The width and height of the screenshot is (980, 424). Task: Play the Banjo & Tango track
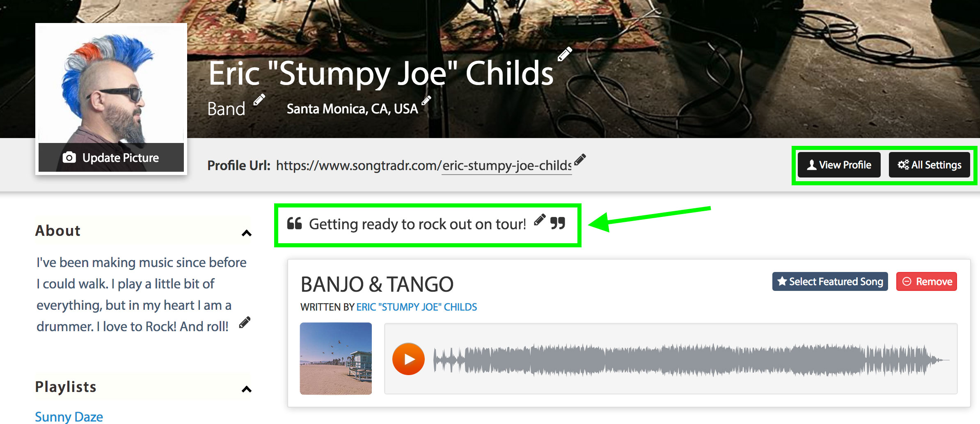(x=408, y=359)
